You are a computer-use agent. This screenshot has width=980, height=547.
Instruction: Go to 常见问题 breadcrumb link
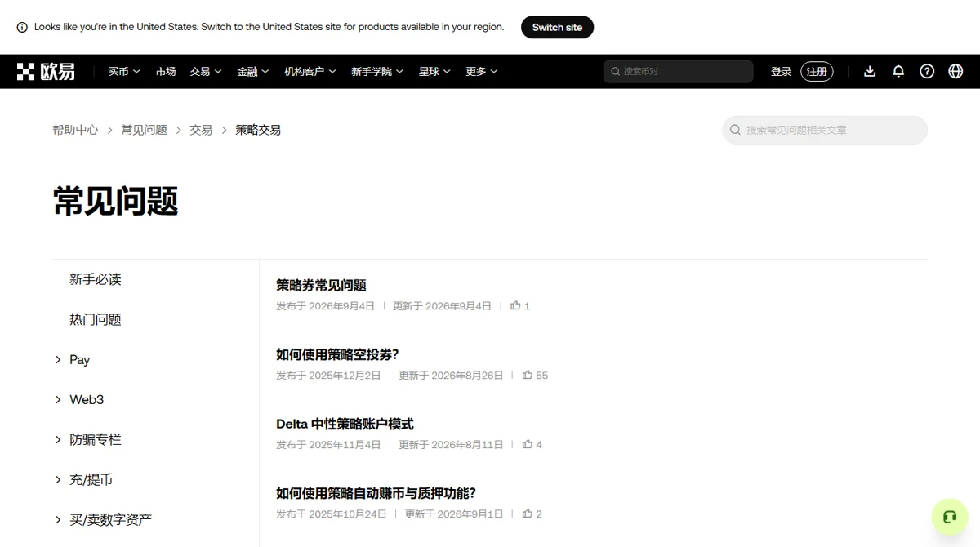tap(144, 130)
